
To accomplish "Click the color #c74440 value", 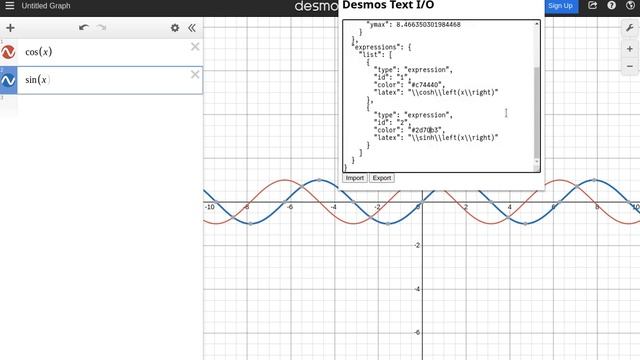I will coord(426,85).
